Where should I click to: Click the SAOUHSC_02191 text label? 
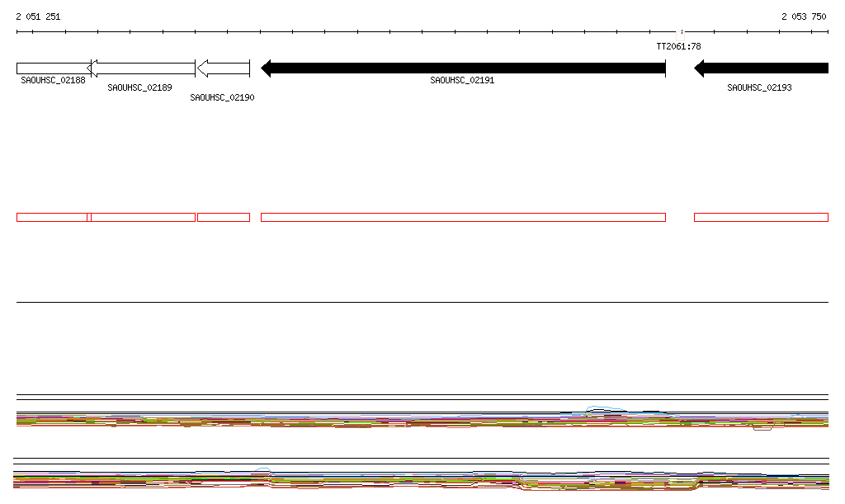click(x=462, y=81)
